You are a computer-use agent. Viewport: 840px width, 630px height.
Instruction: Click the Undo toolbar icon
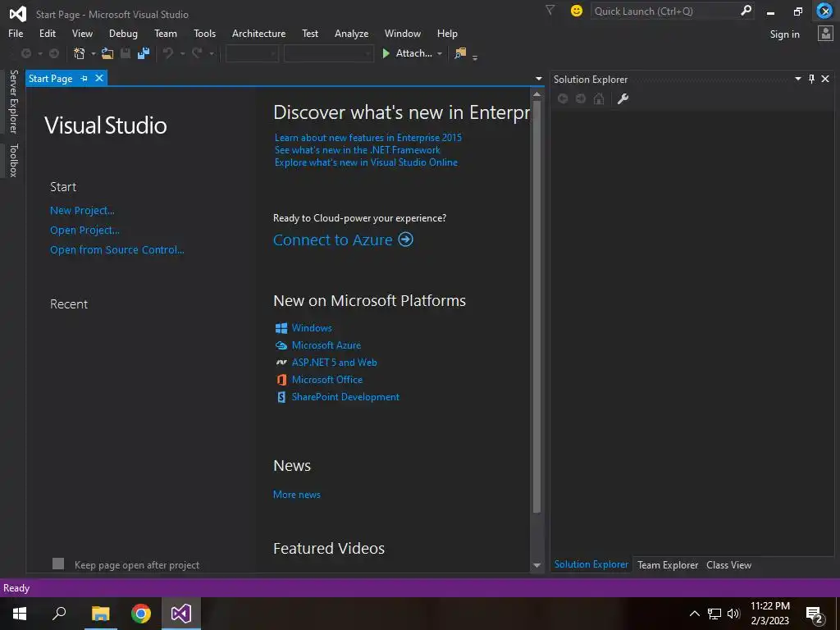coord(168,53)
